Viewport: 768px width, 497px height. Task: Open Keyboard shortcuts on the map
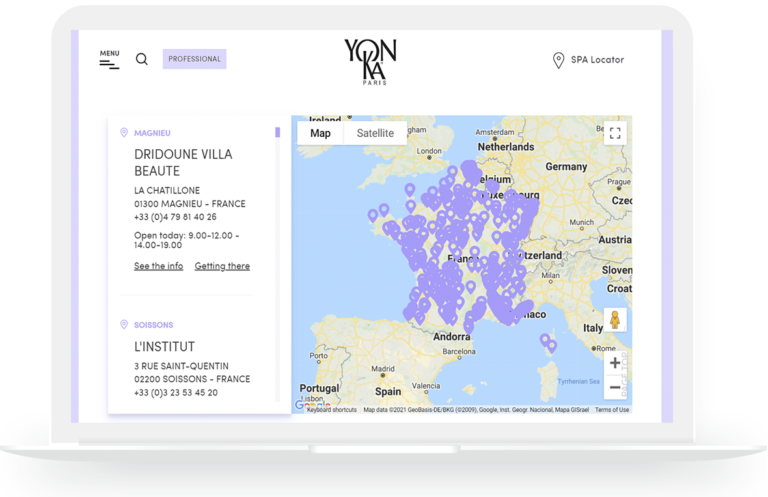click(331, 410)
